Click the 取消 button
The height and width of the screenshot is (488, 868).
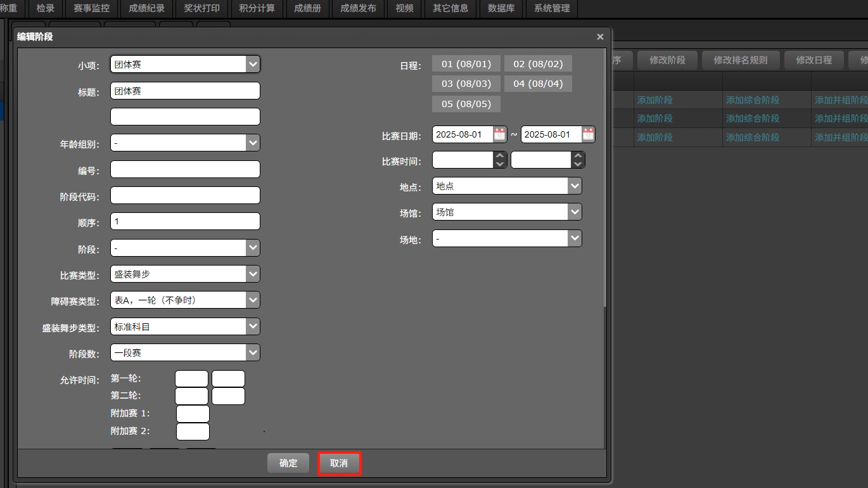339,463
